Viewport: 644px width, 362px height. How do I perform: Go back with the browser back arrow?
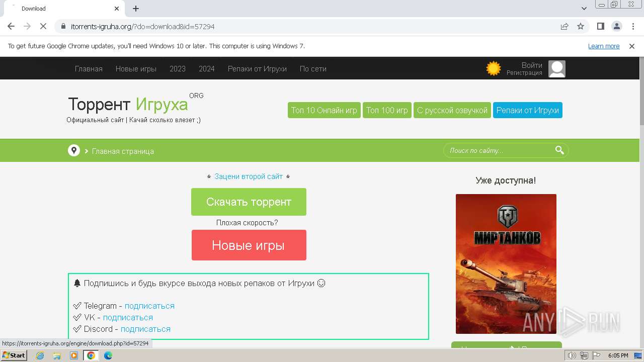point(11,26)
